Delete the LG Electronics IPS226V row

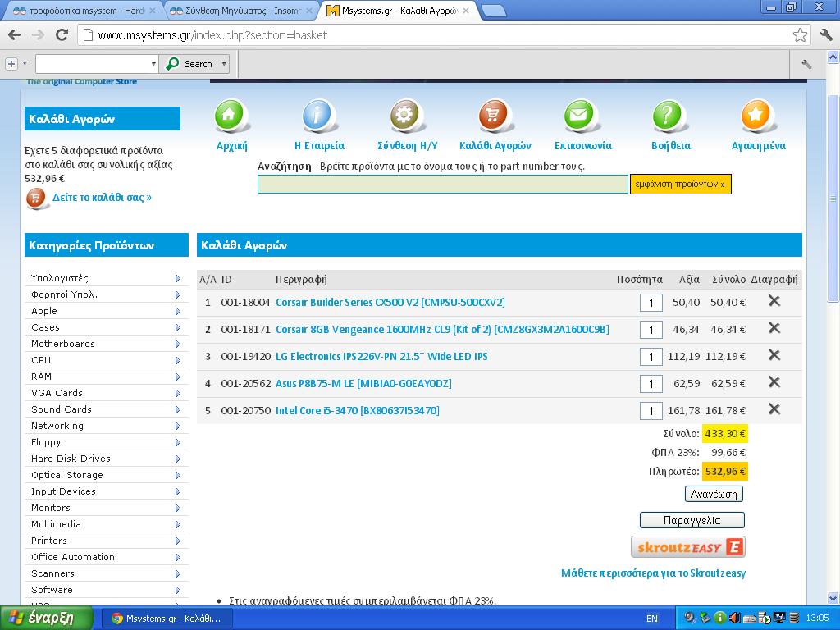pyautogui.click(x=774, y=355)
